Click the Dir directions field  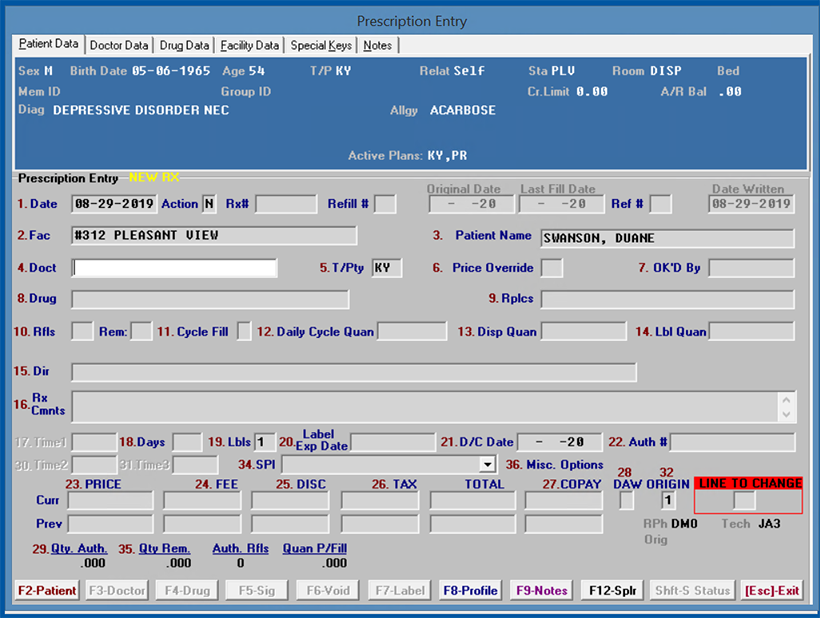point(353,372)
